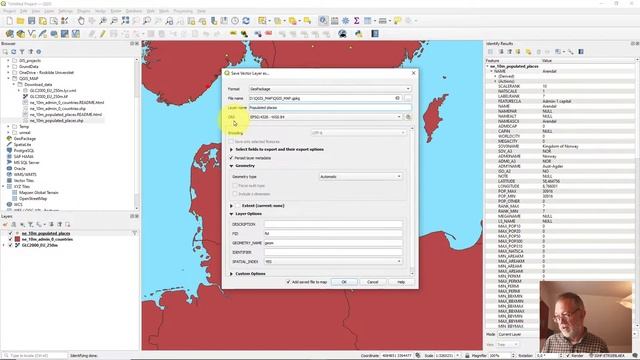Open the Data Source Manager icon
The height and width of the screenshot is (360, 640).
9,34
